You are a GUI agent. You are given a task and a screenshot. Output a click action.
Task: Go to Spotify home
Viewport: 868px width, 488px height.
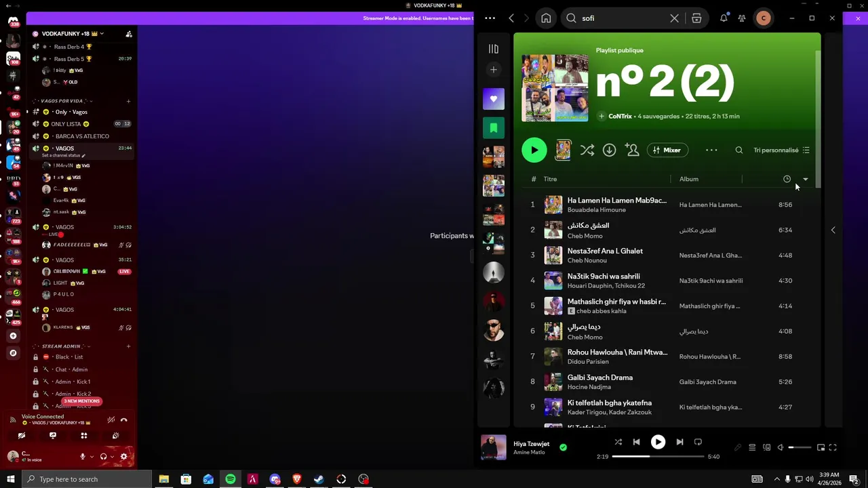pyautogui.click(x=546, y=18)
